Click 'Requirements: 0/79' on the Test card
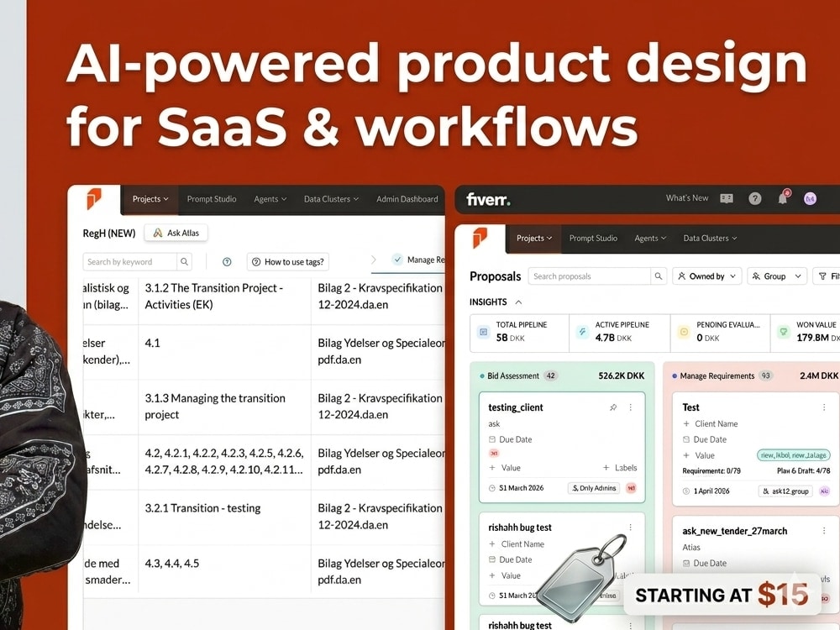The width and height of the screenshot is (840, 630). pyautogui.click(x=711, y=471)
